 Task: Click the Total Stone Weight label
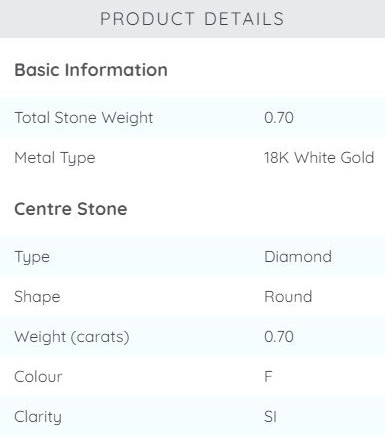(84, 118)
